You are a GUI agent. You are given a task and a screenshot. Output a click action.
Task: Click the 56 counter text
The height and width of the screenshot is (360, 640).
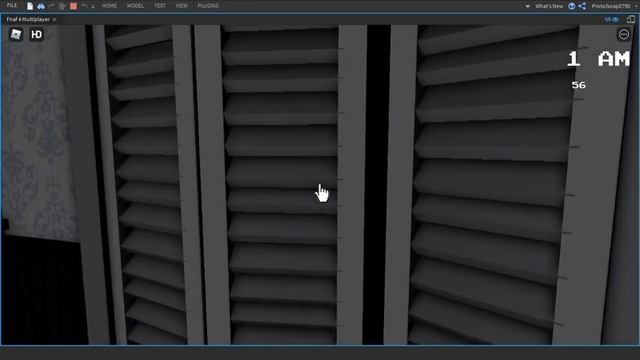point(578,85)
